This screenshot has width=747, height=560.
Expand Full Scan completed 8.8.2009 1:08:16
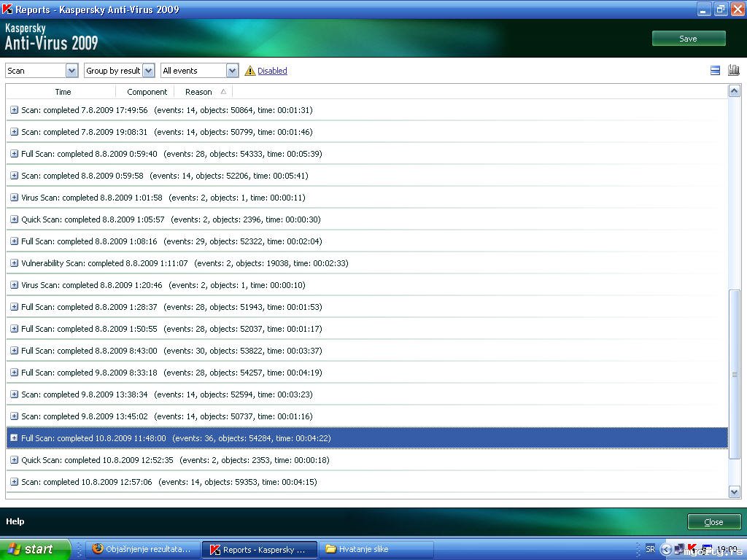[15, 241]
